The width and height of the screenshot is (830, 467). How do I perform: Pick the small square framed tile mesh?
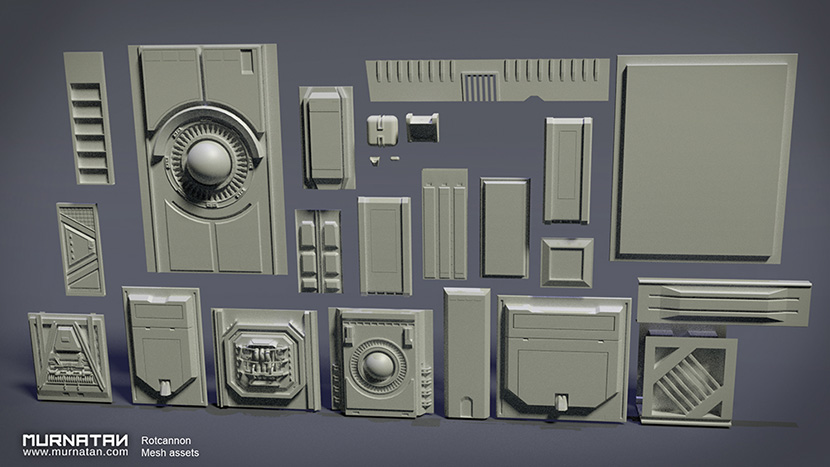click(x=567, y=263)
